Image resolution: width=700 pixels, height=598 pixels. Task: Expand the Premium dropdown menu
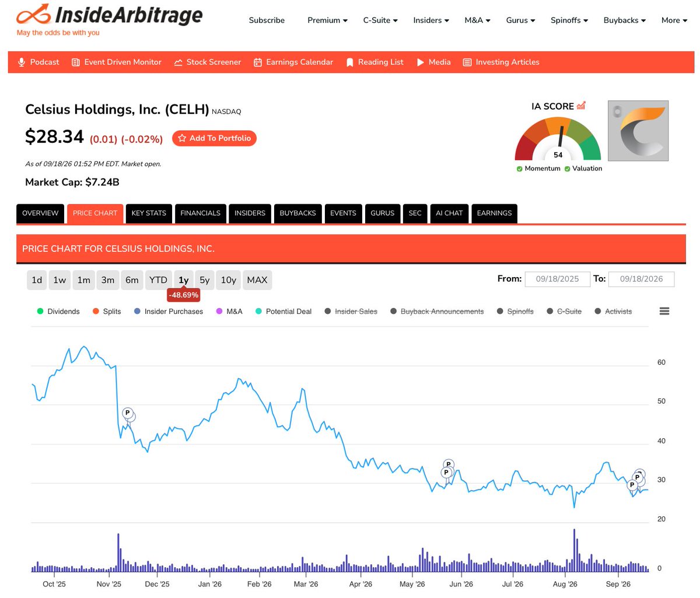pyautogui.click(x=327, y=20)
